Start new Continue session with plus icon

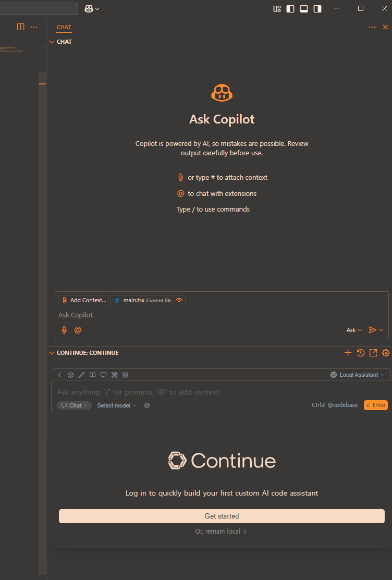[348, 353]
